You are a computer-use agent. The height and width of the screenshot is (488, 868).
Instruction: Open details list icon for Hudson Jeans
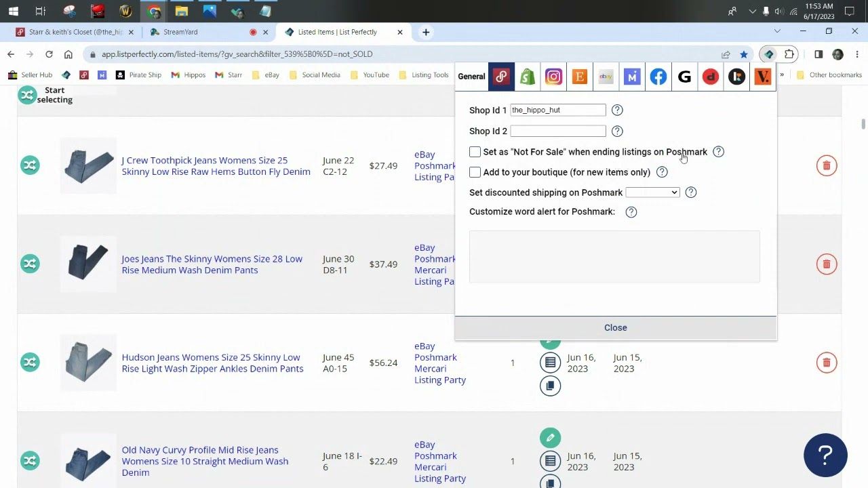click(x=550, y=363)
